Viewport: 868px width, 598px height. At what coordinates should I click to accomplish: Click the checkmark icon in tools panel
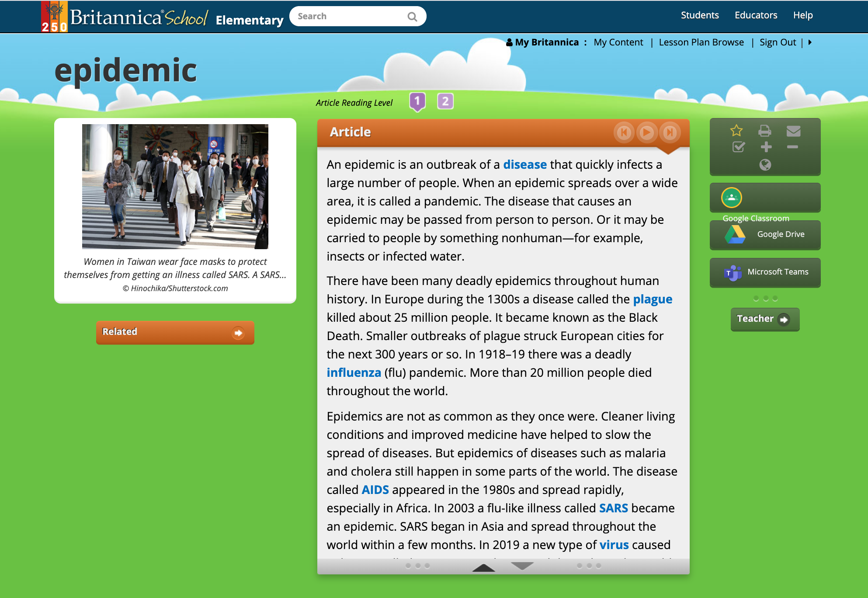point(738,147)
